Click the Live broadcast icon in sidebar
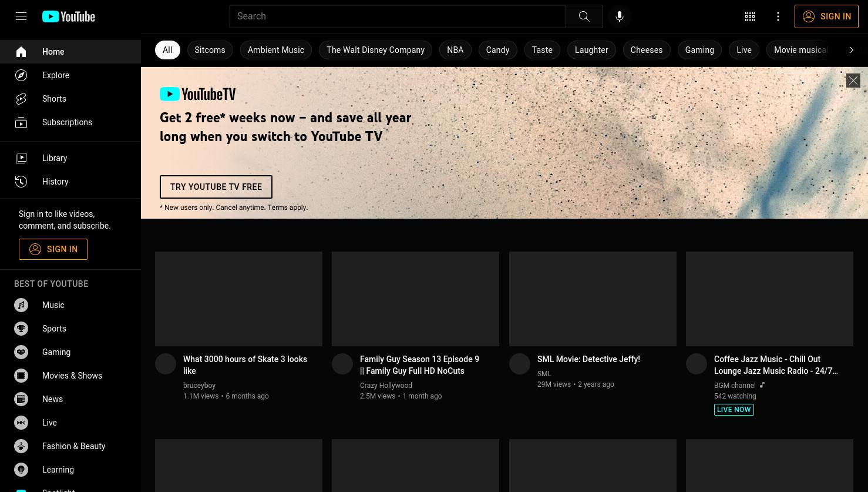Screen dimensions: 868x492 (x=21, y=423)
